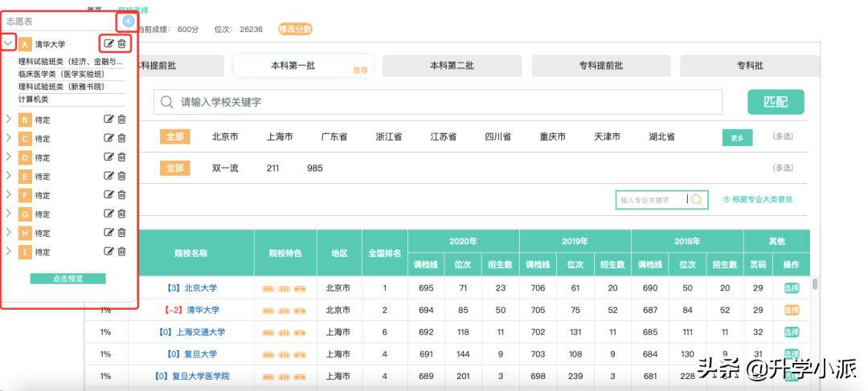The width and height of the screenshot is (868, 391).
Task: Collapse the A 清华大学 entry
Action: tap(8, 43)
